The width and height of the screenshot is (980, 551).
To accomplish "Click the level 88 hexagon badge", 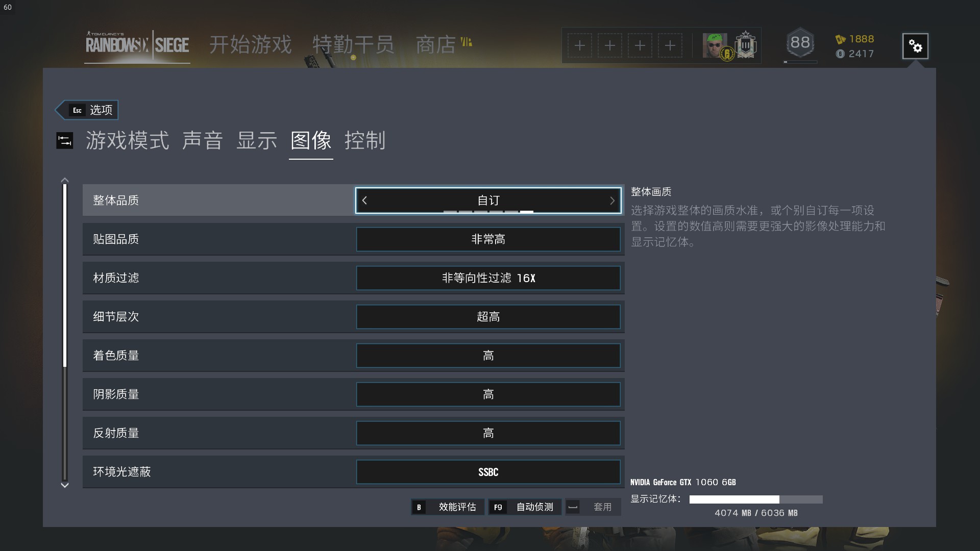I will 800,43.
